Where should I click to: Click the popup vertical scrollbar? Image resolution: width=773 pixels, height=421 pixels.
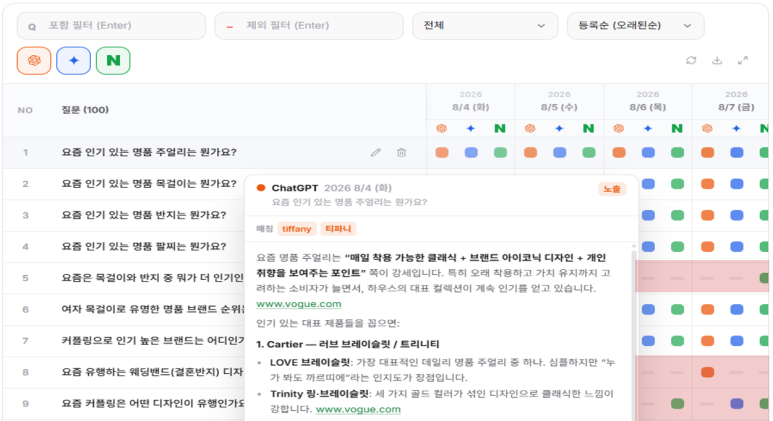(633, 333)
